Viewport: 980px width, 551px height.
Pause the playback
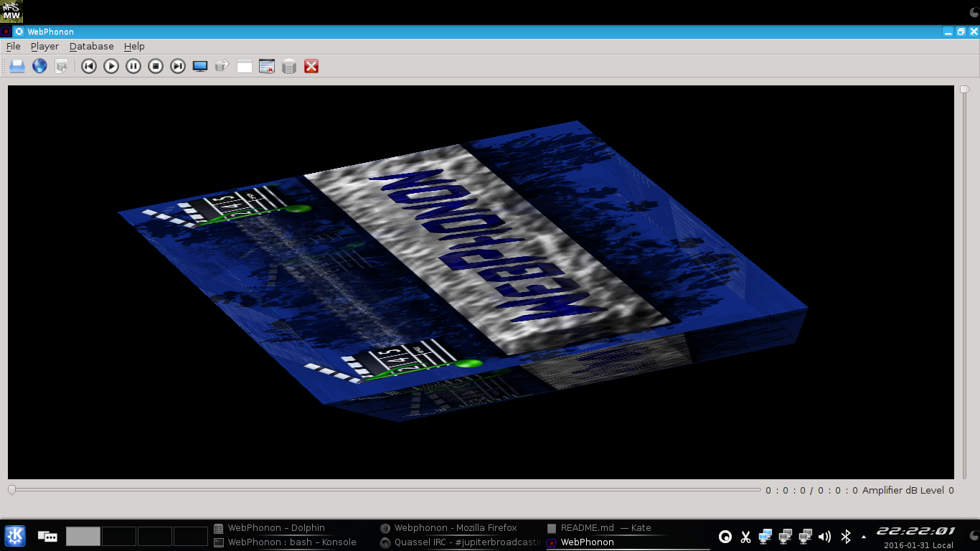point(133,66)
